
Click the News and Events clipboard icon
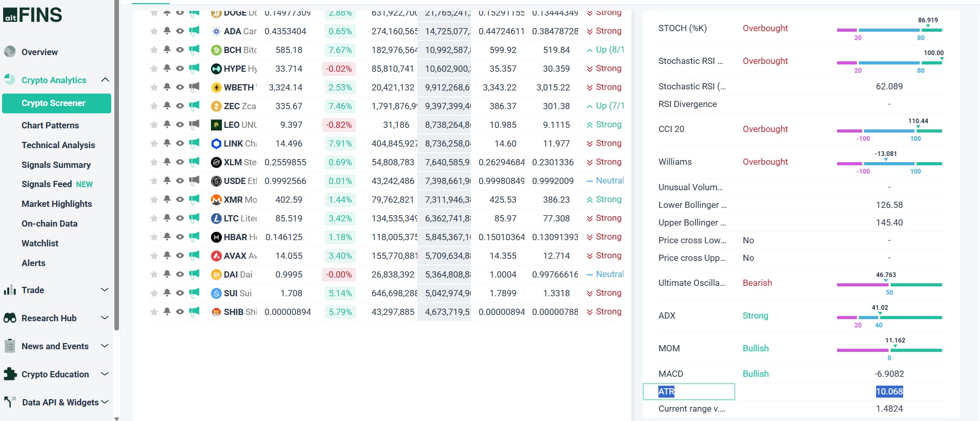10,346
